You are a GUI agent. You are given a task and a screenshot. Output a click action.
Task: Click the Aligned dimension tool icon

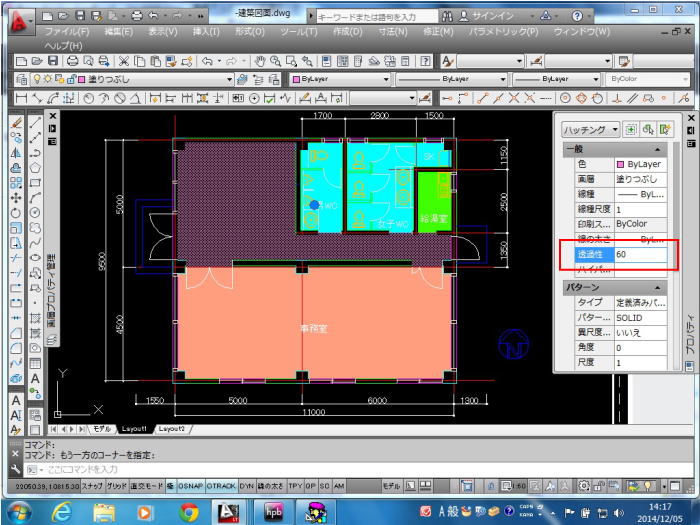[x=37, y=98]
